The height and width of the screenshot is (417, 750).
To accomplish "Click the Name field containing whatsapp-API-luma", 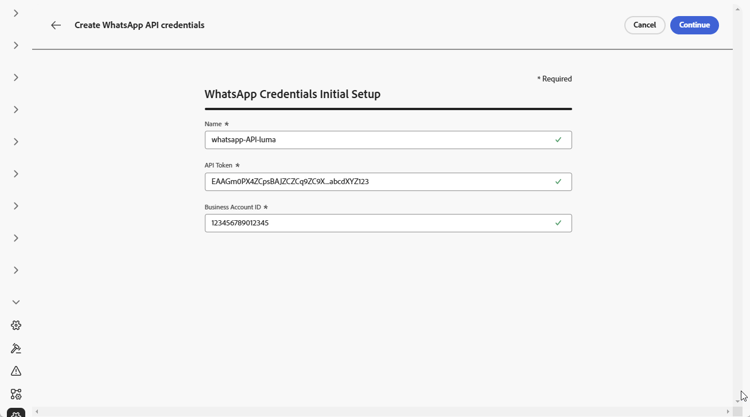I will [388, 140].
